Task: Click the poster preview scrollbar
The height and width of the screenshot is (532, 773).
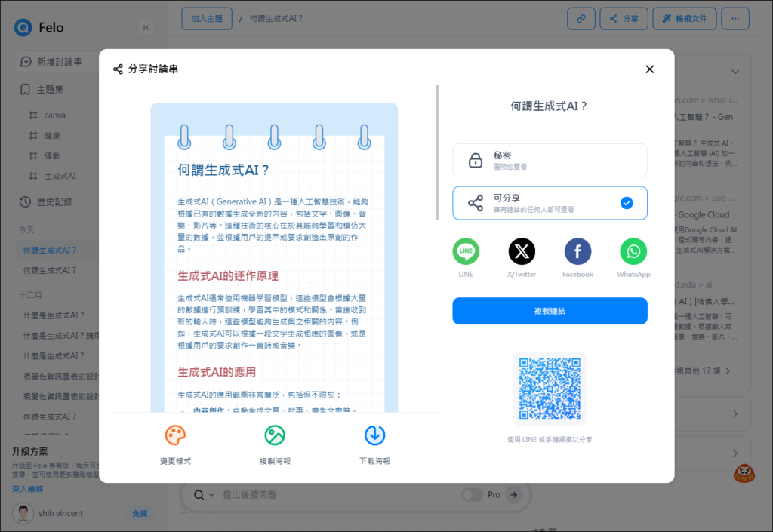Action: 437,152
